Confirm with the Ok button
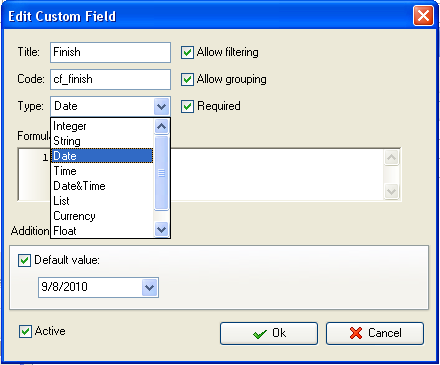The image size is (440, 365). click(x=269, y=333)
